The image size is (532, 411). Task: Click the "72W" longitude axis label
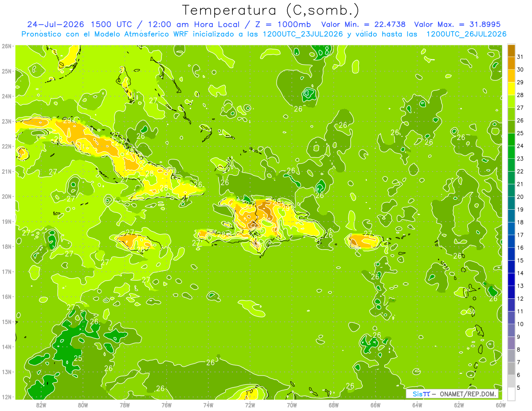tap(250, 405)
